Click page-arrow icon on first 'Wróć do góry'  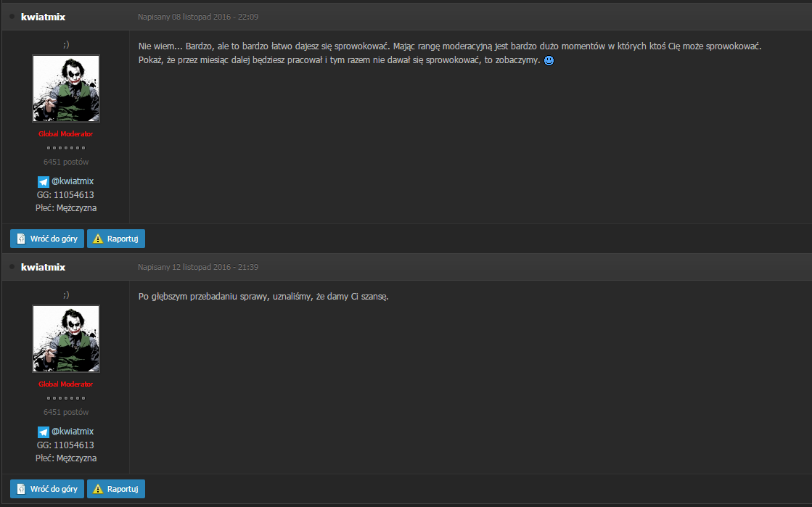pyautogui.click(x=21, y=239)
